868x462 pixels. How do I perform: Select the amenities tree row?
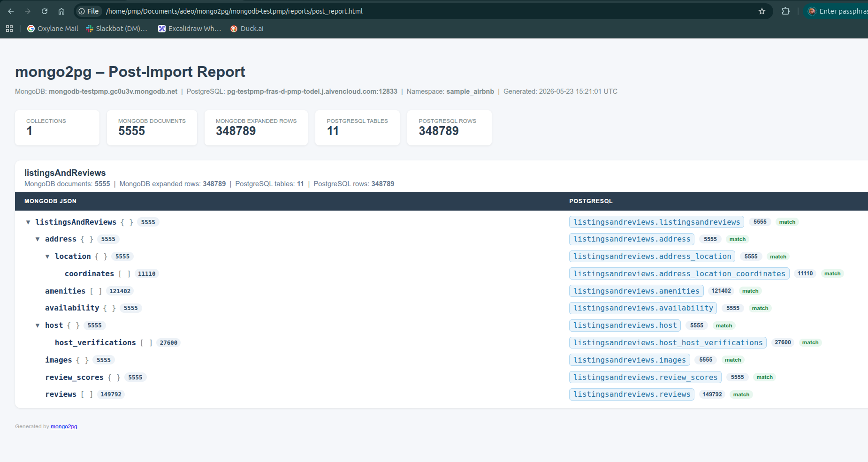89,291
